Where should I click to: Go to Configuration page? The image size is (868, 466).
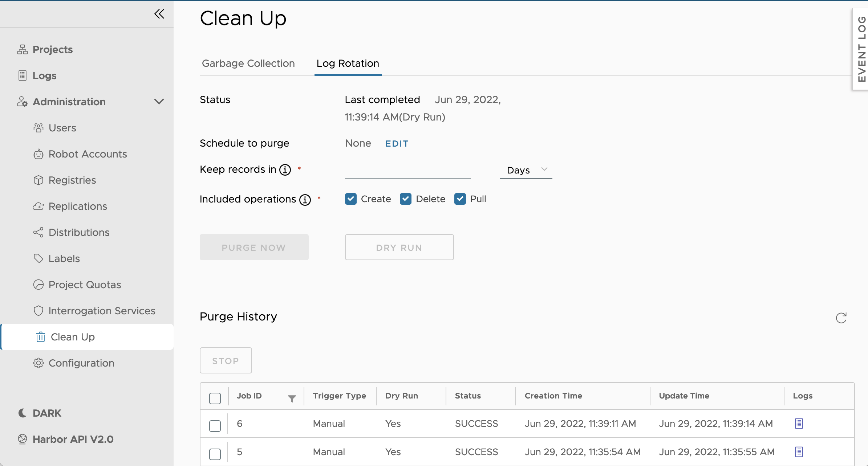tap(82, 363)
